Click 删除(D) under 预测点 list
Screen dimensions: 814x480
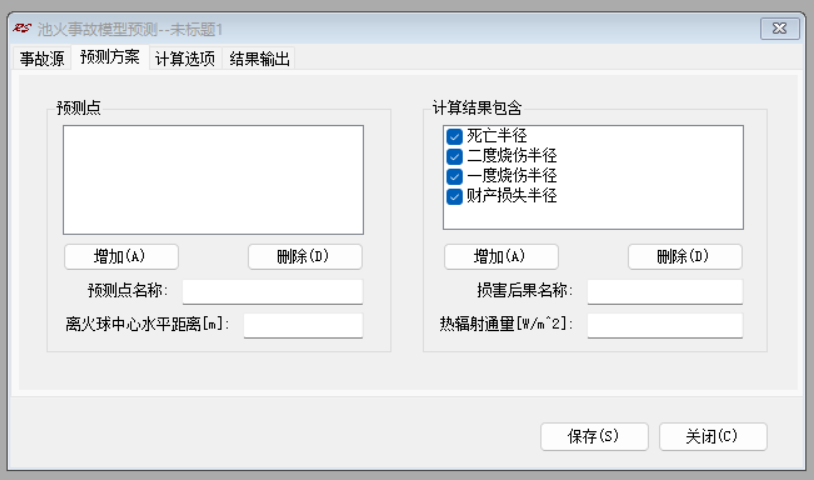pyautogui.click(x=305, y=256)
